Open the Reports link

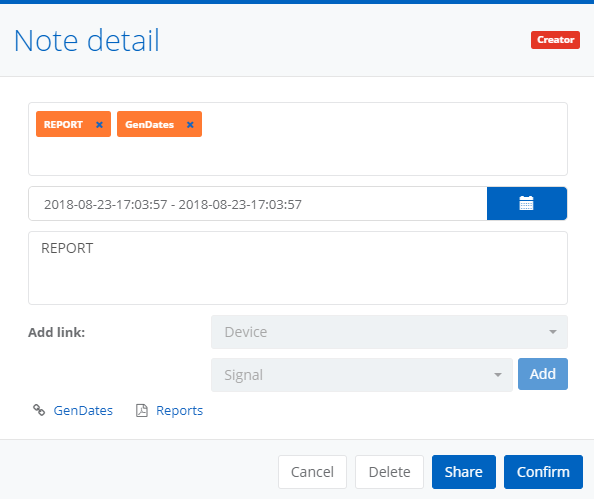pos(179,411)
